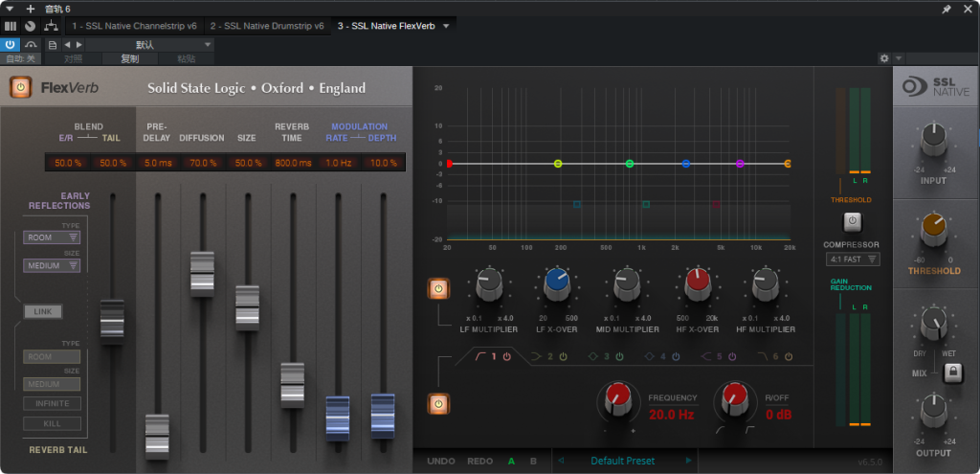Toggle the FlexVerb plugin power button
The width and height of the screenshot is (980, 474).
coord(21,87)
